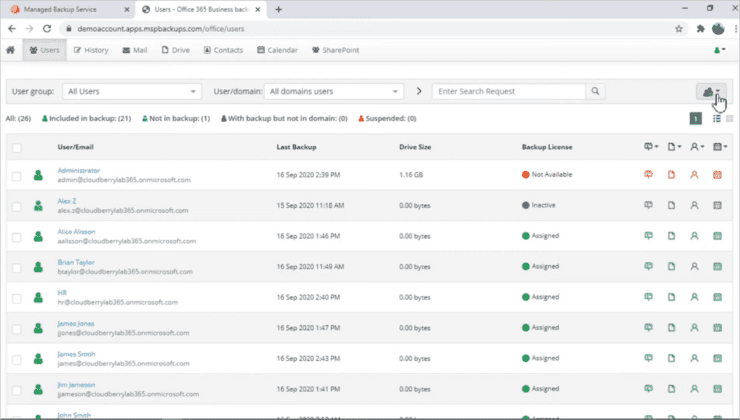Click Alex Z's mail backup icon

[x=648, y=205]
